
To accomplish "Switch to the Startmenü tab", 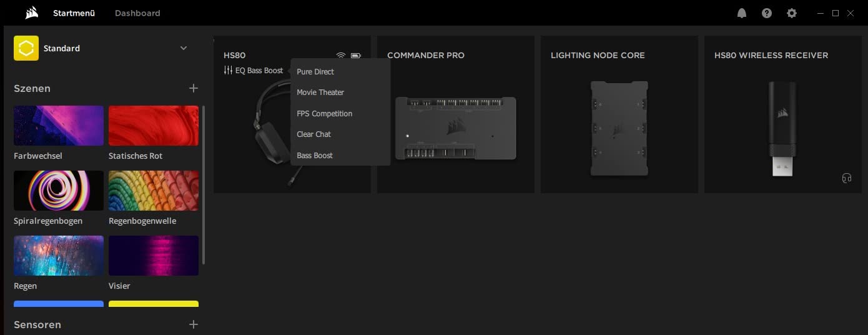I will (x=74, y=13).
